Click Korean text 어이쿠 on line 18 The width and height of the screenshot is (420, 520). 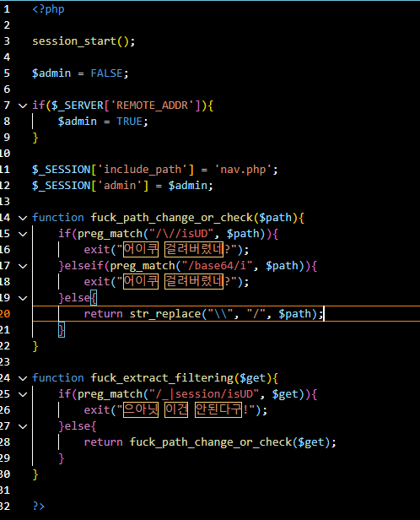[x=141, y=281]
